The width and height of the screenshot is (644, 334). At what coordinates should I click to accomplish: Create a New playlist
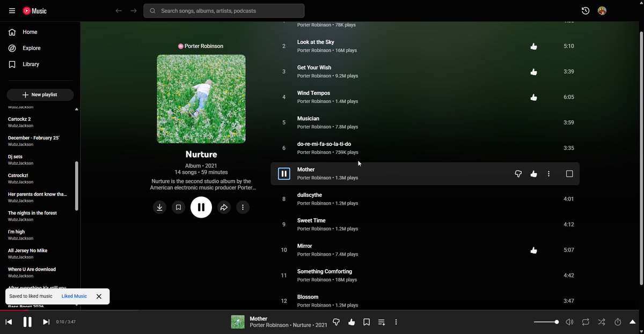click(40, 94)
